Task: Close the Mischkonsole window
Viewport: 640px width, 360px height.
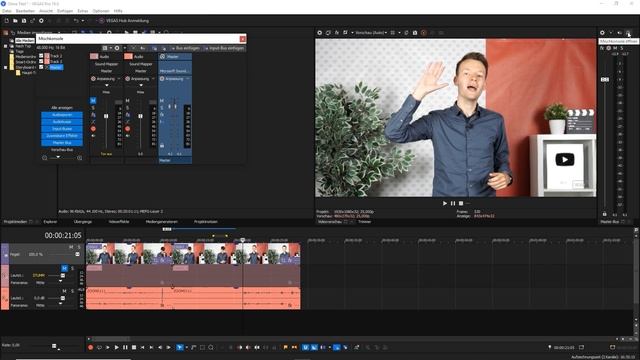Action: tap(242, 39)
